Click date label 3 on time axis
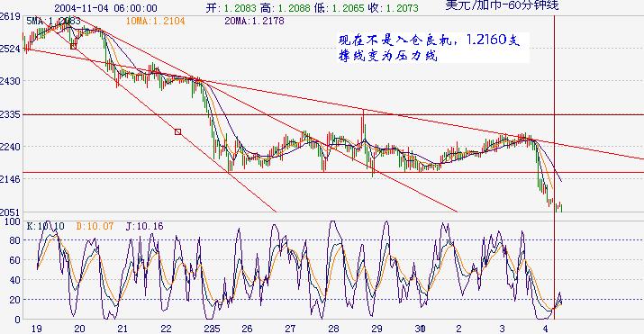 coord(502,329)
